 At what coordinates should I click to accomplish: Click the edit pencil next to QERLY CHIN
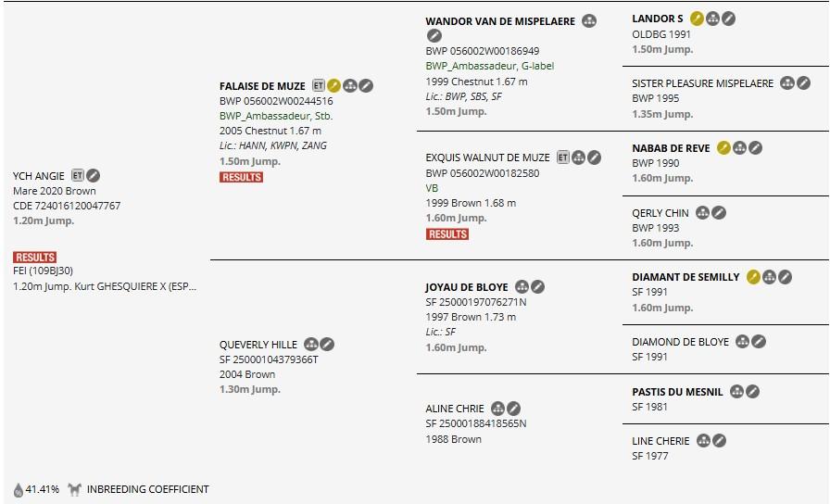click(718, 213)
